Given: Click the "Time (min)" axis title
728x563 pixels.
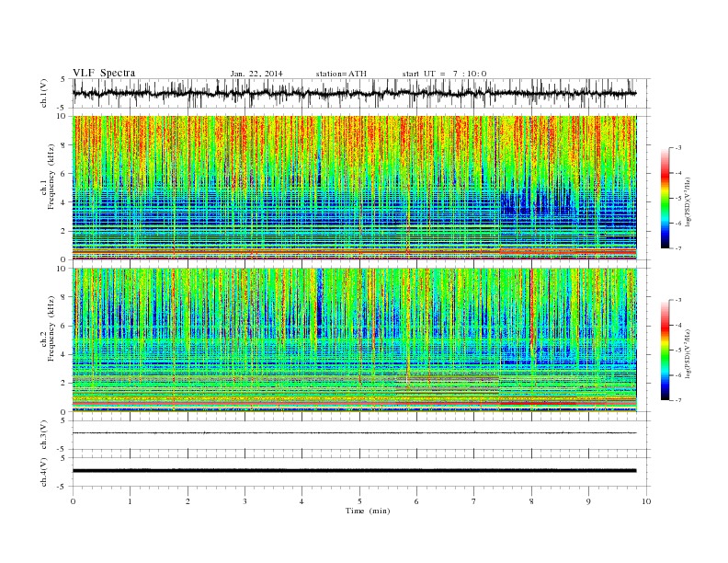Looking at the screenshot, I should point(368,511).
